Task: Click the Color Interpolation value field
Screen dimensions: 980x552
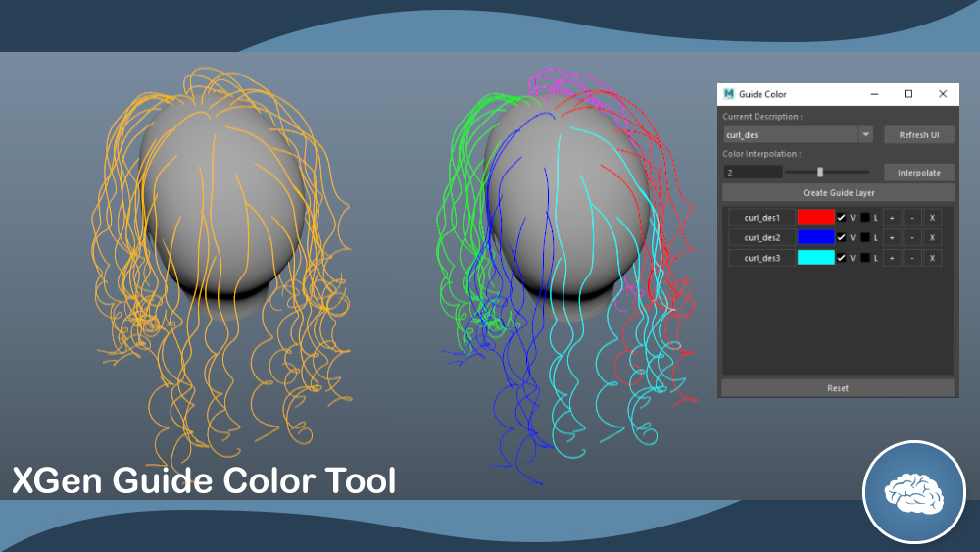Action: pos(753,172)
